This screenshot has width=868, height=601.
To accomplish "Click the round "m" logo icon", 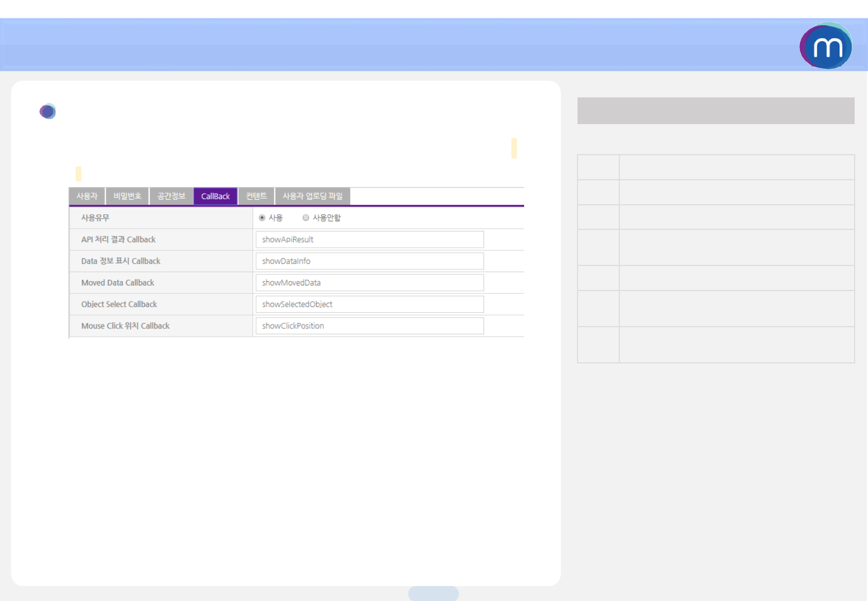I will click(826, 46).
